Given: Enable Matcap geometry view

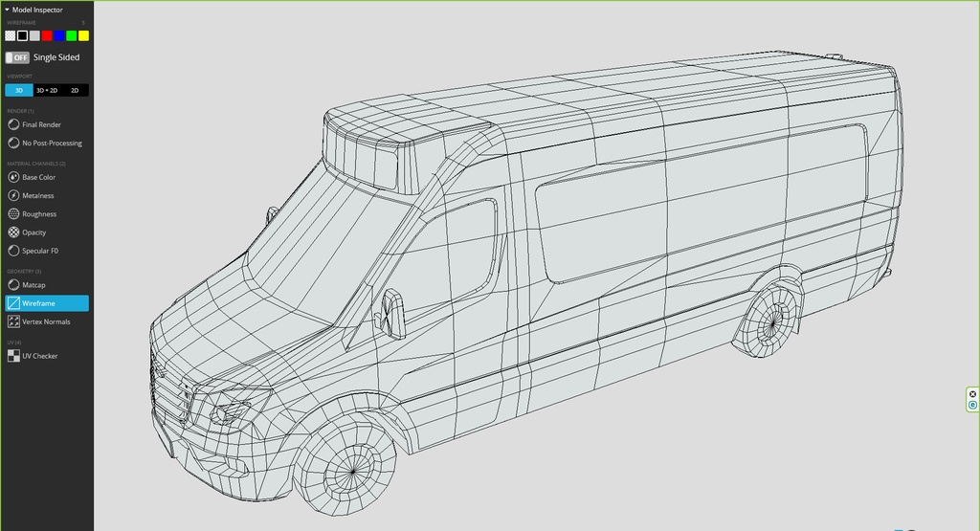Looking at the screenshot, I should coord(33,284).
